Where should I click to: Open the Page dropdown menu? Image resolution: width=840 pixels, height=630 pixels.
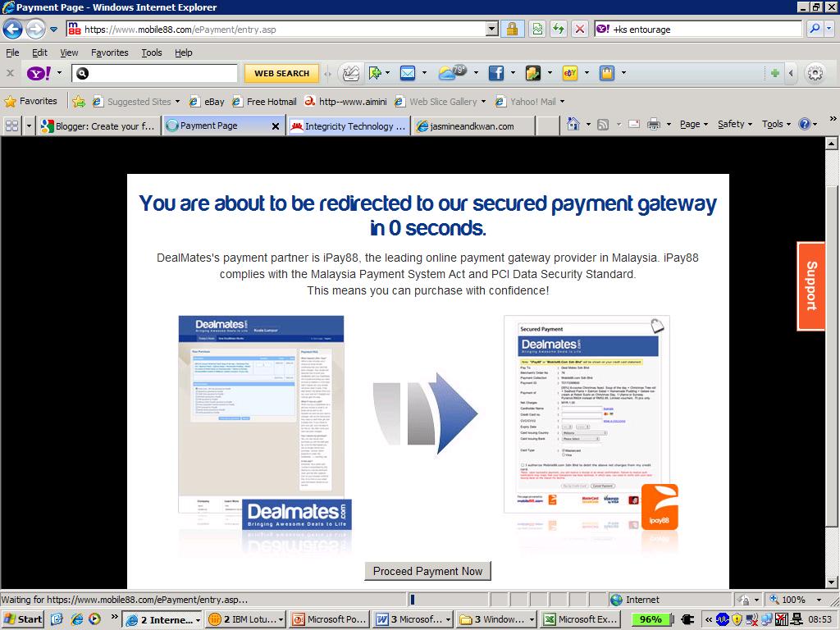pos(694,125)
